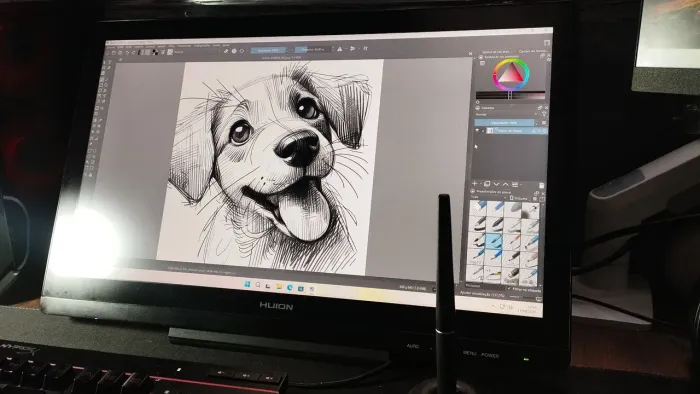Move the layer up with up-arrow icon
Viewport: 700px width, 394px height.
[x=506, y=184]
